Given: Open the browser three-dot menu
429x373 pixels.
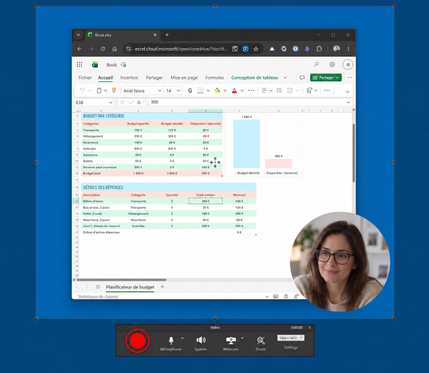Looking at the screenshot, I should click(x=348, y=49).
